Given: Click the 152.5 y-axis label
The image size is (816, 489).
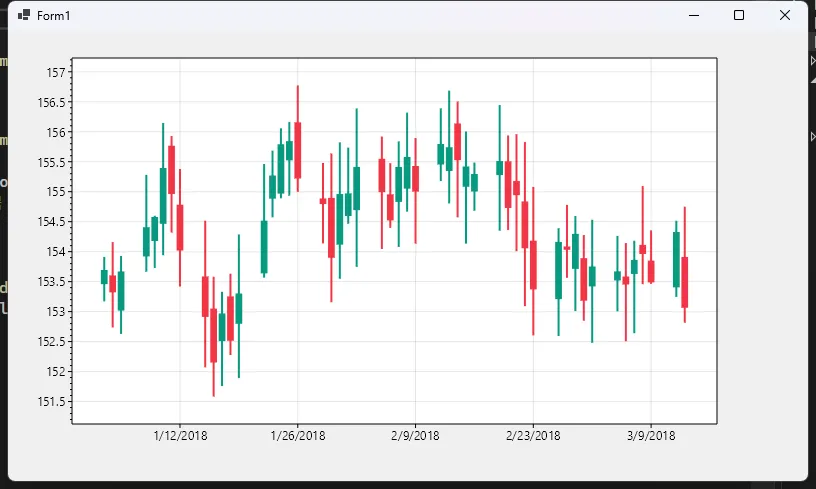Looking at the screenshot, I should 52,342.
